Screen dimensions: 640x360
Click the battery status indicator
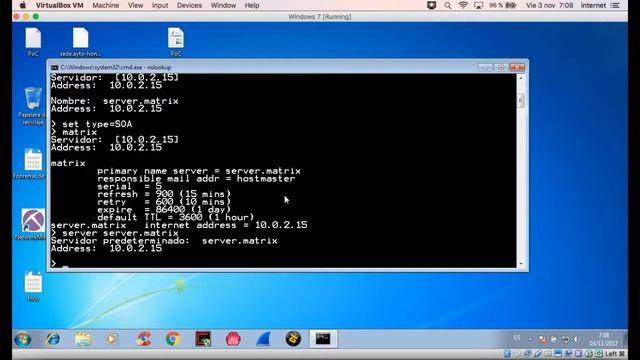click(503, 5)
